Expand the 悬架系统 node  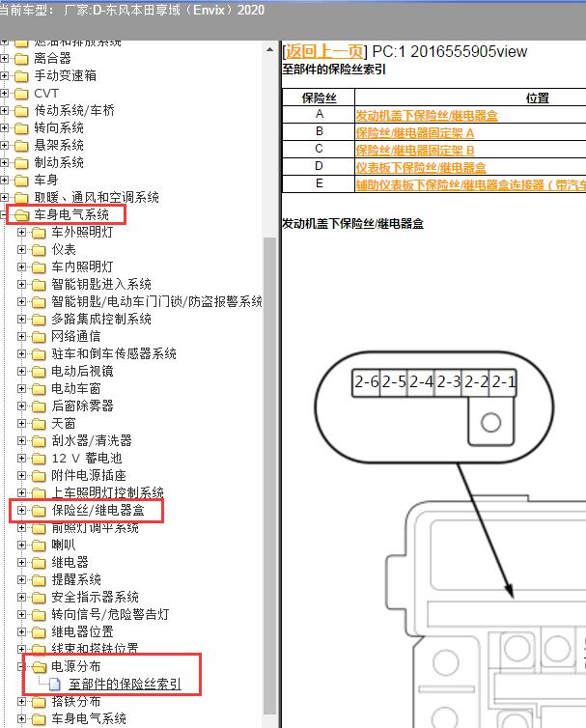4,146
